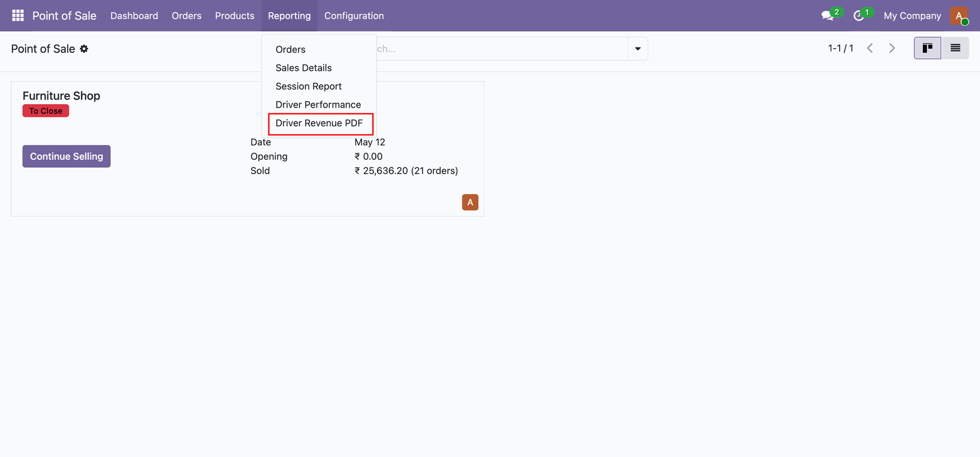Open the Products menu

234,15
